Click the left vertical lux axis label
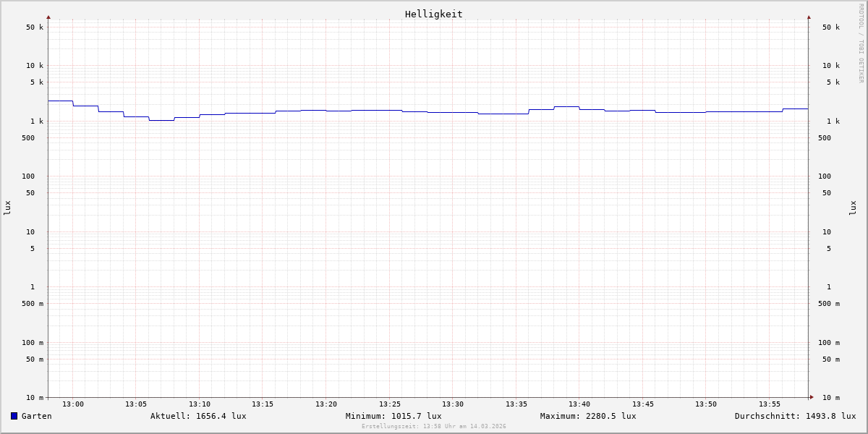The width and height of the screenshot is (868, 434). pos(7,208)
